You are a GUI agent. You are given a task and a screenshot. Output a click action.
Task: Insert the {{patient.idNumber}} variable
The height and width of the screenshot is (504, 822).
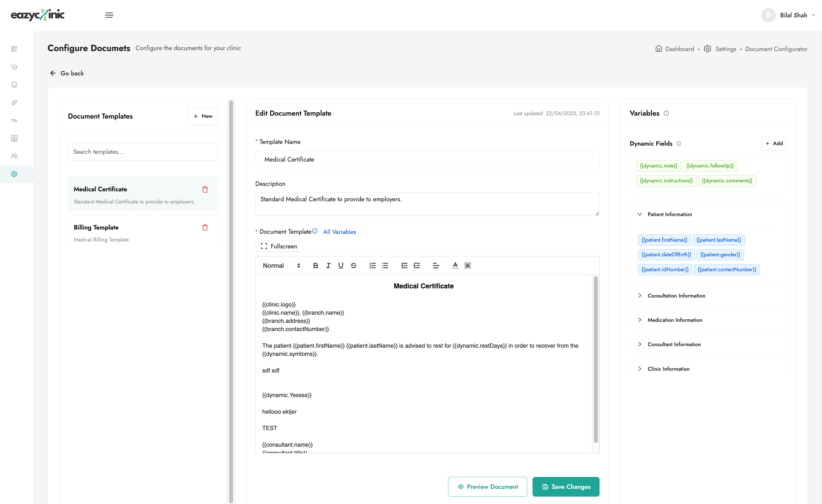[x=665, y=269]
